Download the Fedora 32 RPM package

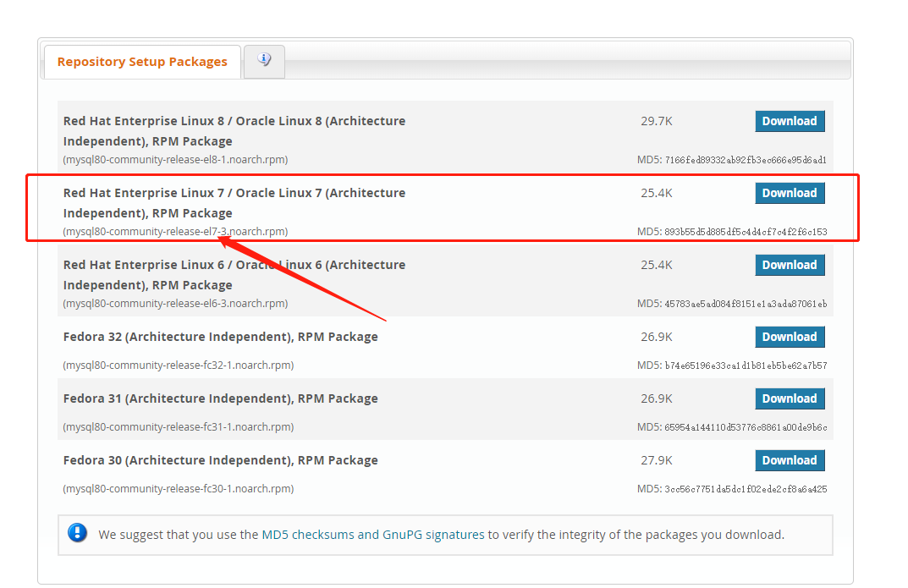pyautogui.click(x=789, y=337)
